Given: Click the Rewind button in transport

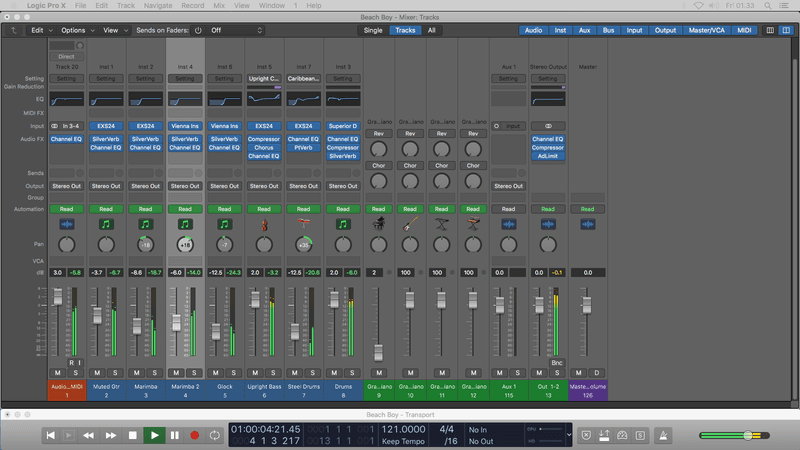Looking at the screenshot, I should pyautogui.click(x=88, y=435).
